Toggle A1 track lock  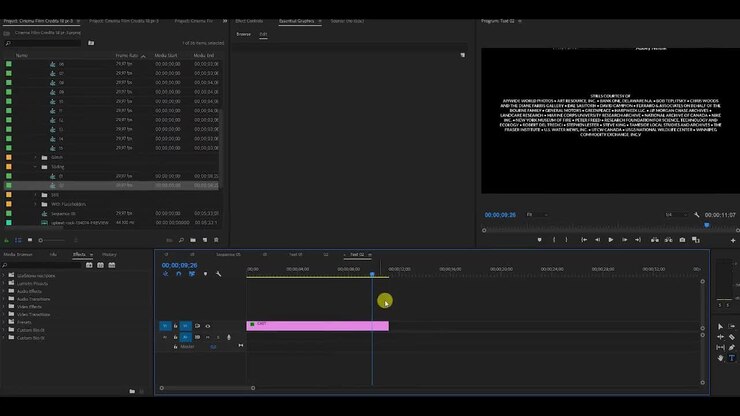click(176, 337)
